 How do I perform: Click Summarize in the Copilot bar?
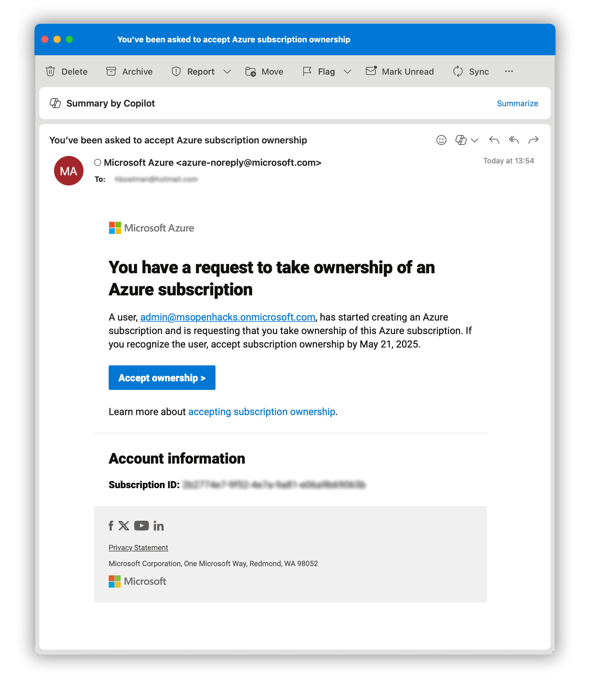pos(518,103)
